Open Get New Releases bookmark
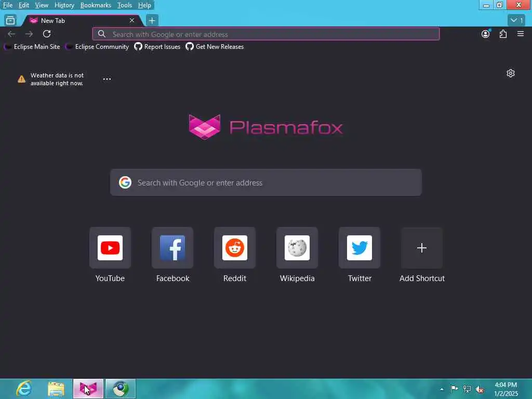The width and height of the screenshot is (532, 399). 215,46
